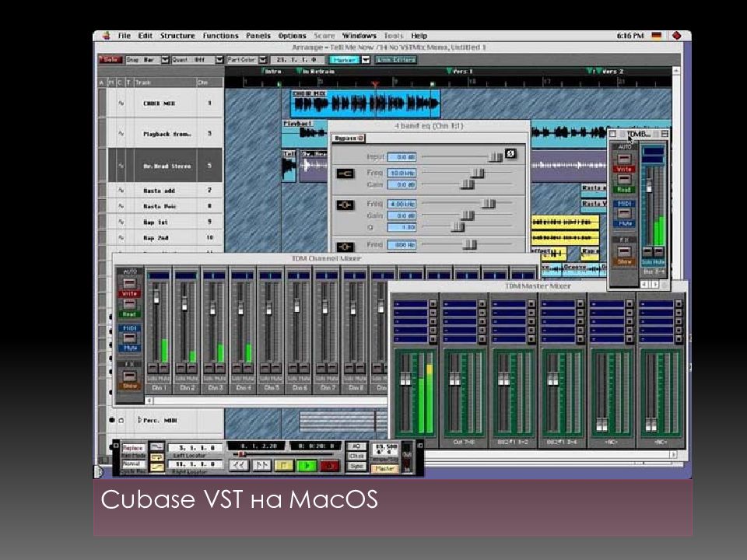Image resolution: width=747 pixels, height=560 pixels.
Task: Click the Master tempo button in transport
Action: (x=384, y=468)
